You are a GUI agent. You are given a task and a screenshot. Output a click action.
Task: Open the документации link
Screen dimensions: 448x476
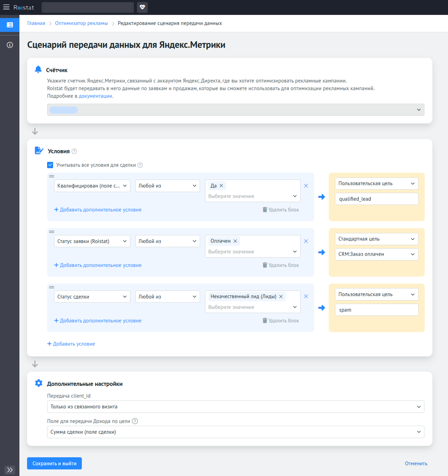click(95, 96)
